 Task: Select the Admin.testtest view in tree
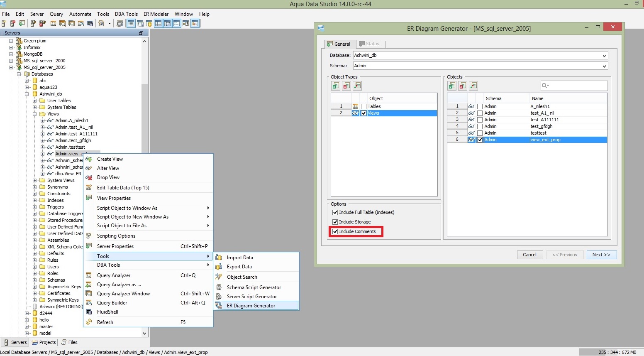click(x=70, y=147)
